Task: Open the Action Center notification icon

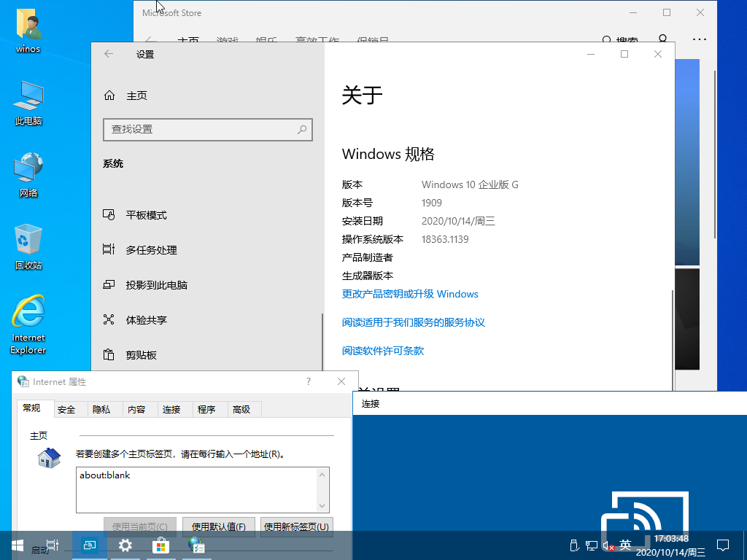Action: coord(723,545)
